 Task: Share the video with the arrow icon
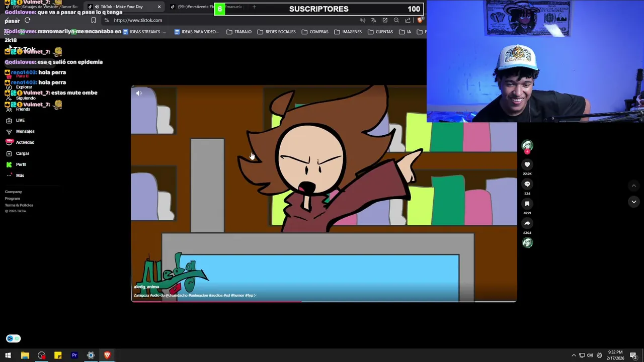[x=527, y=223]
